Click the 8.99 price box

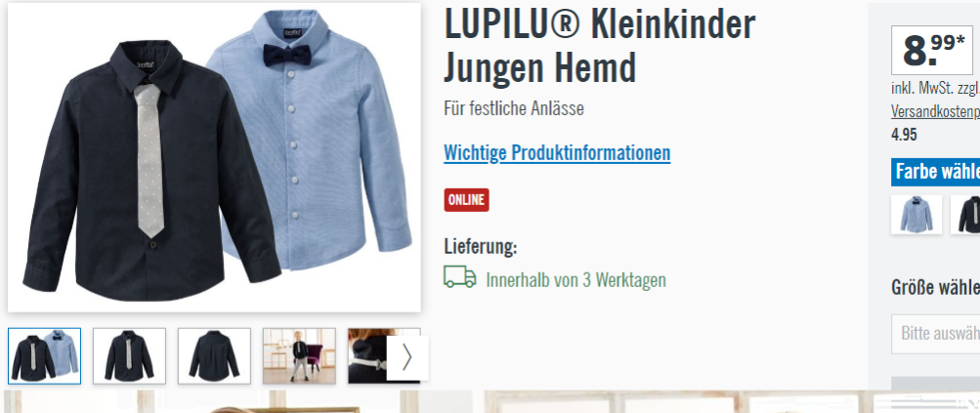pos(932,50)
